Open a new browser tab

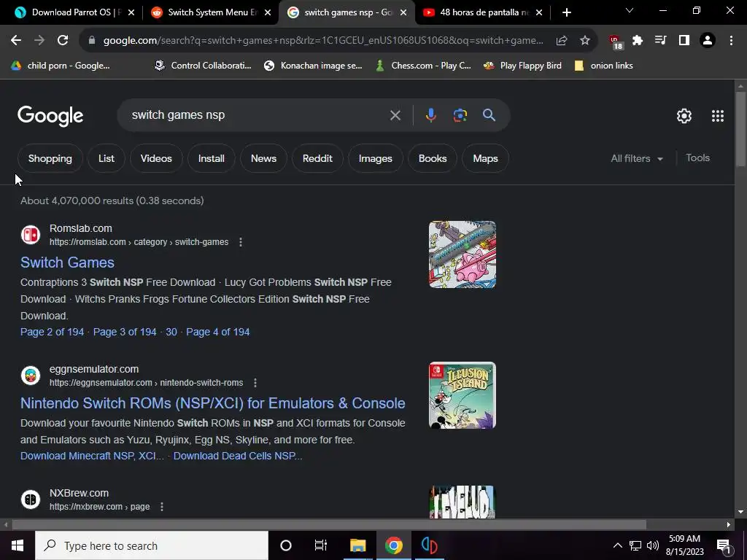tap(566, 12)
